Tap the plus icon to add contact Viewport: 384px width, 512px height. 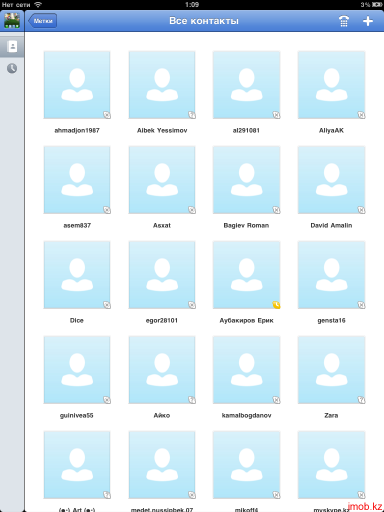coord(368,21)
